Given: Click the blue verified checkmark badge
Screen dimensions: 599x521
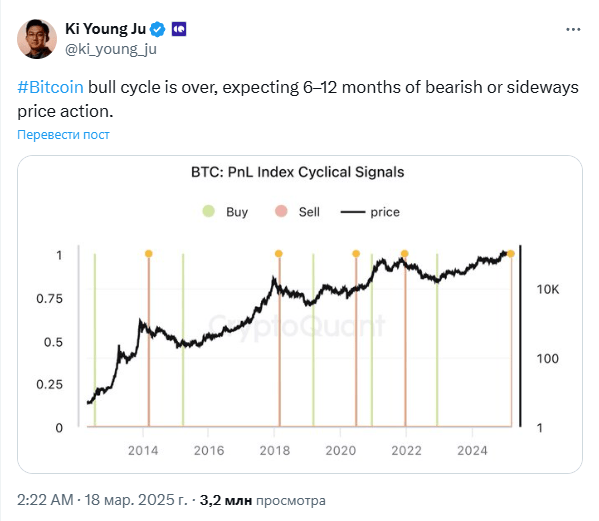Looking at the screenshot, I should (x=157, y=29).
